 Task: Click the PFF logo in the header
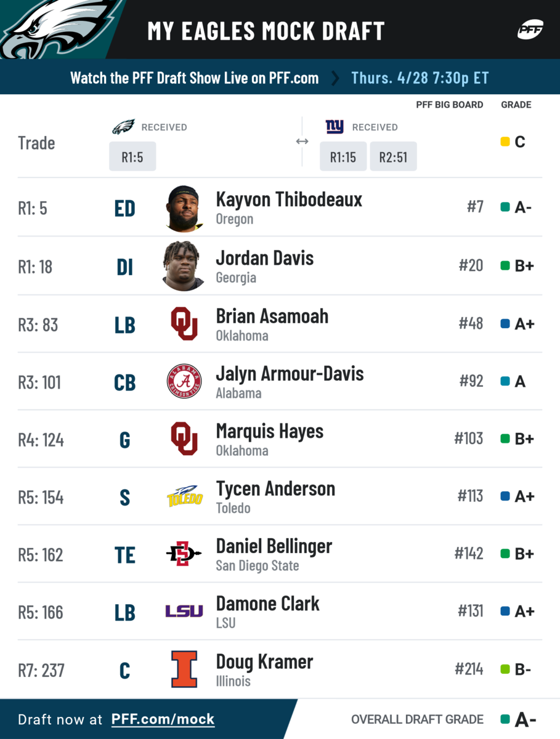(530, 30)
